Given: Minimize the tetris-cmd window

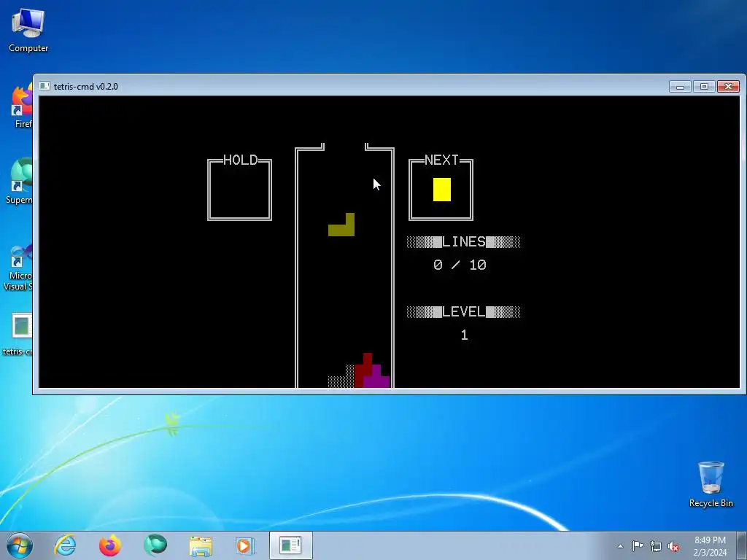Looking at the screenshot, I should coord(680,87).
